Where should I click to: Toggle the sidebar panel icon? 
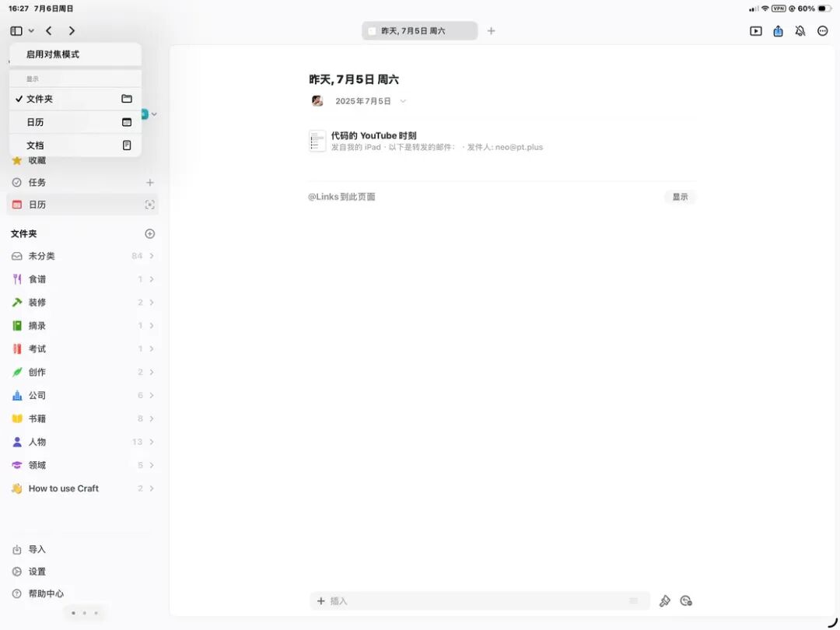coord(16,31)
